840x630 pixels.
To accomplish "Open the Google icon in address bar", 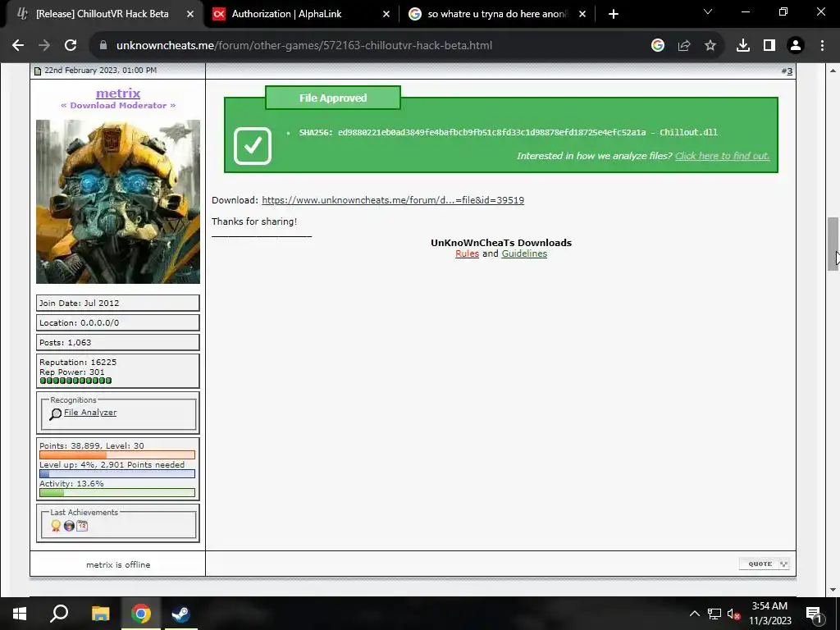I will point(657,46).
